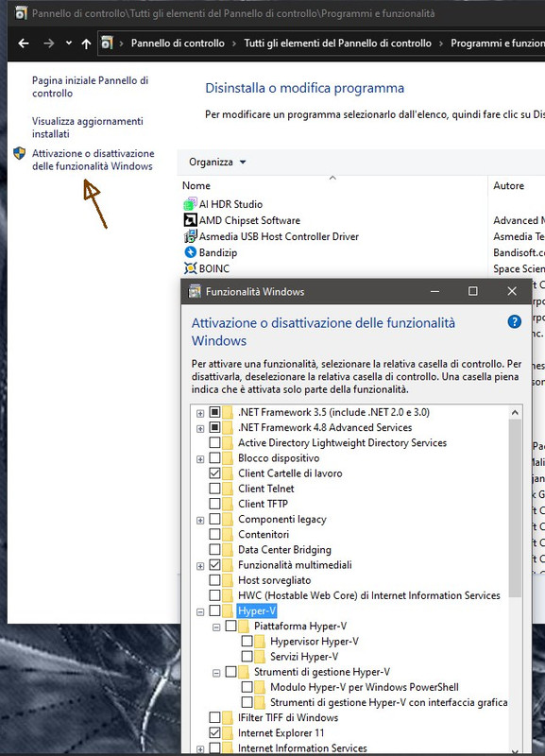Toggle the .NET Framework 4.8 Advanced Services checkbox
The image size is (545, 756).
(215, 427)
